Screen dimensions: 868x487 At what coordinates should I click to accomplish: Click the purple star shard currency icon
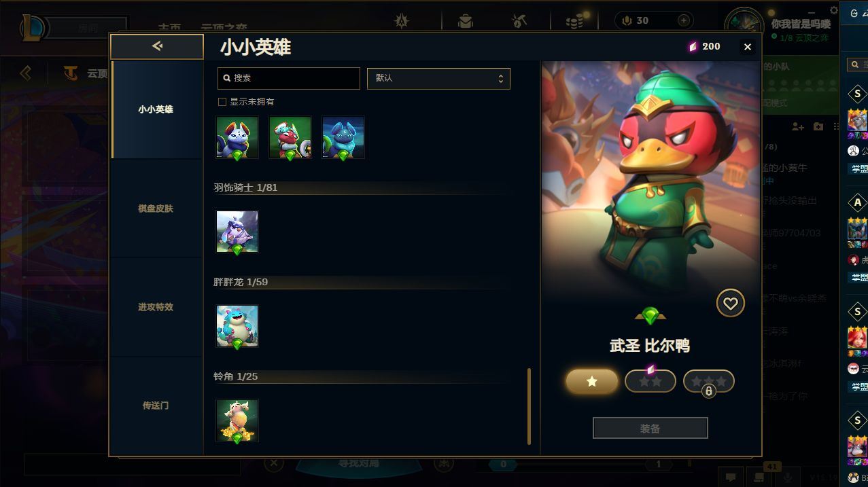pyautogui.click(x=693, y=46)
